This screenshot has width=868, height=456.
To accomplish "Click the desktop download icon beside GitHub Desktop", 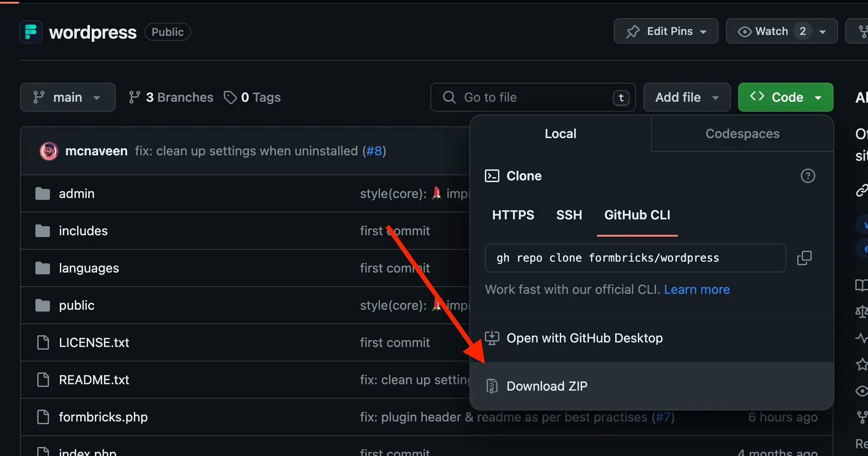I will tap(492, 338).
